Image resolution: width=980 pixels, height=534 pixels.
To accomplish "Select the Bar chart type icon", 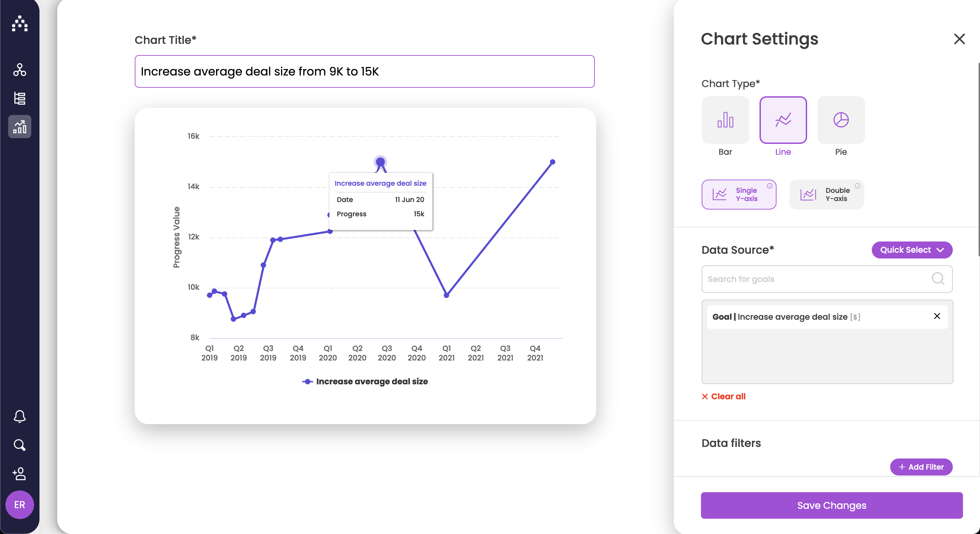I will pyautogui.click(x=725, y=120).
